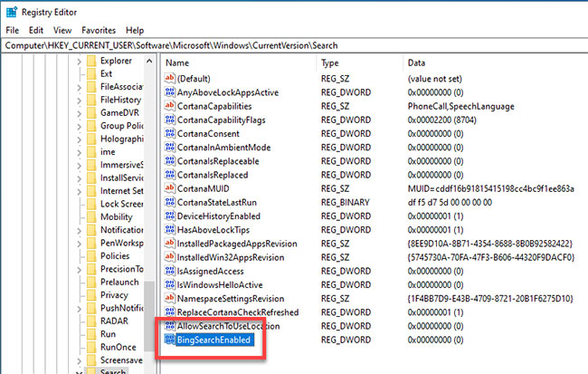This screenshot has height=374, width=588.
Task: Select the DeviceHistoryEnabled DWORD icon
Action: 170,216
